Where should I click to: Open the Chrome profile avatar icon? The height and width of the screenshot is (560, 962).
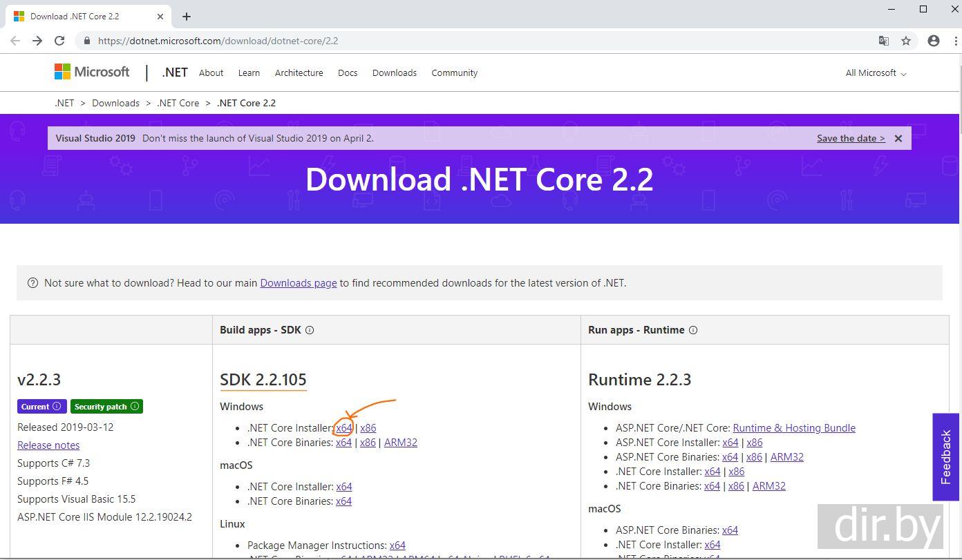tap(934, 41)
